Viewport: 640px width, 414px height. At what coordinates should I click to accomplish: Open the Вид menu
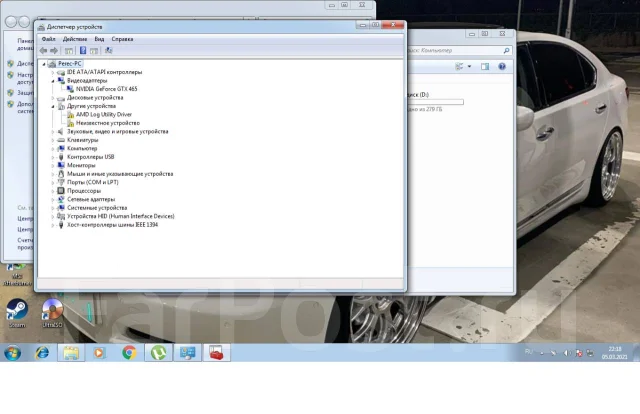pyautogui.click(x=99, y=39)
